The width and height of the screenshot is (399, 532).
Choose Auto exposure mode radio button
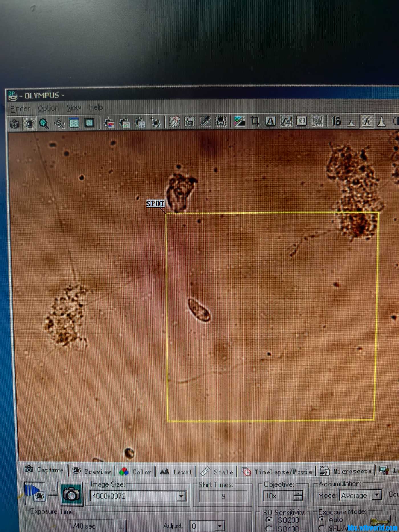322,519
